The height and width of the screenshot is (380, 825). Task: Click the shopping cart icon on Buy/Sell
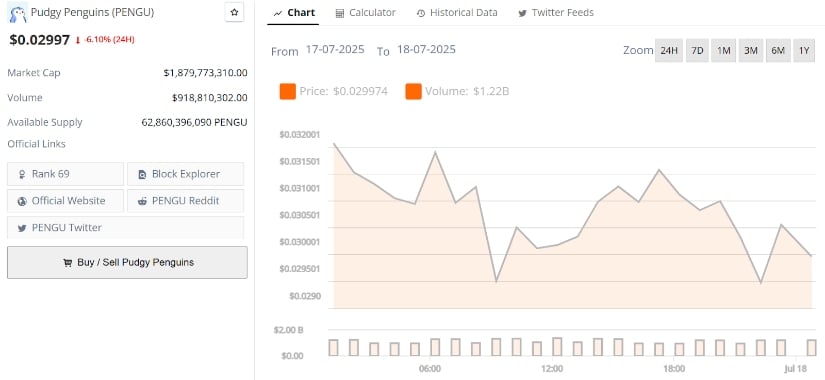tap(67, 263)
